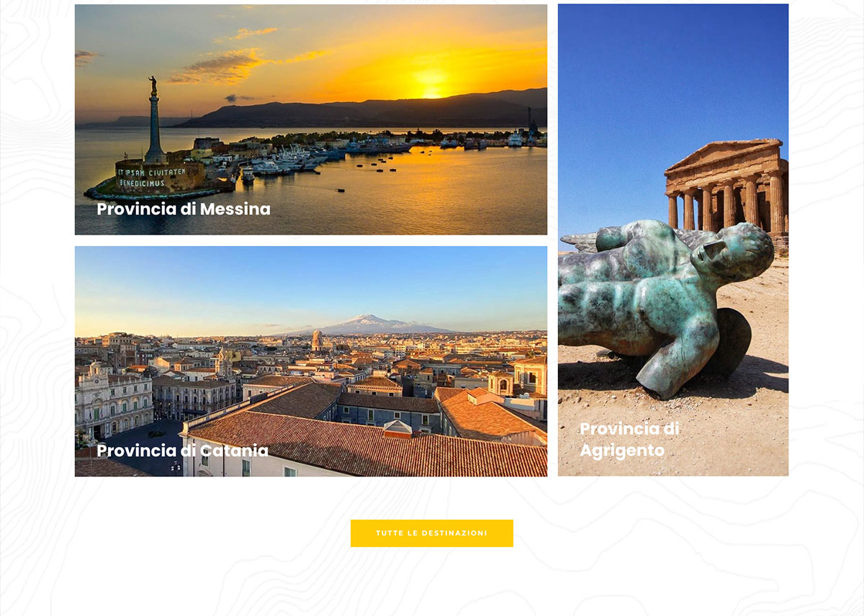This screenshot has width=864, height=616.
Task: Click the Tutte le Destinazioni button
Action: pyautogui.click(x=432, y=533)
